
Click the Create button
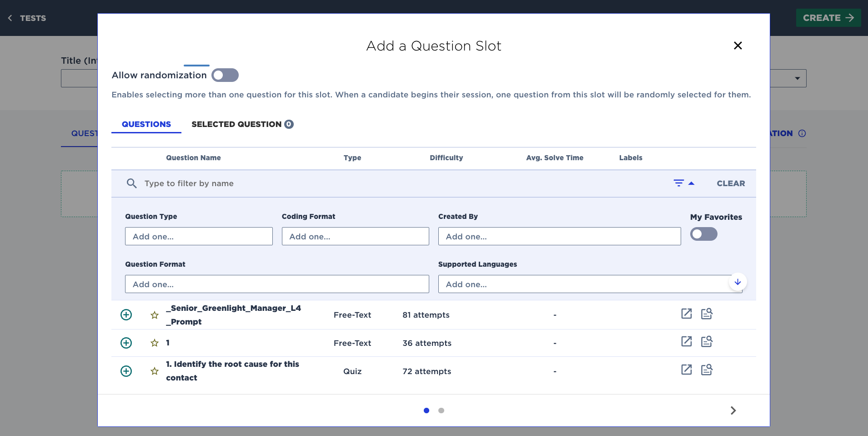coord(828,18)
